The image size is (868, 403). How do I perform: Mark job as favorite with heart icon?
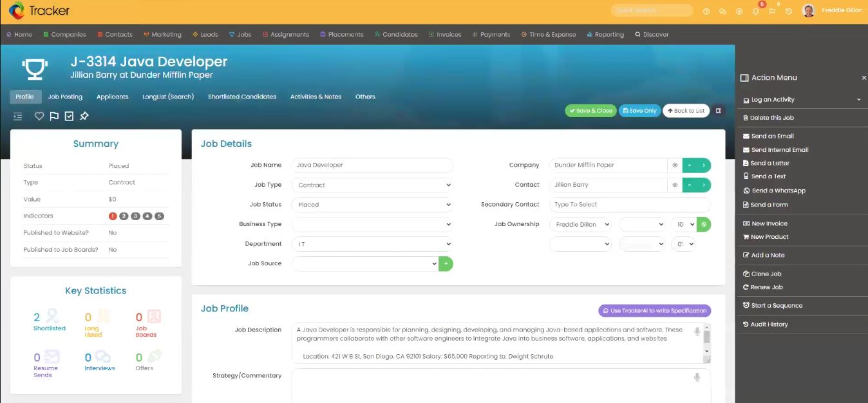pos(39,117)
